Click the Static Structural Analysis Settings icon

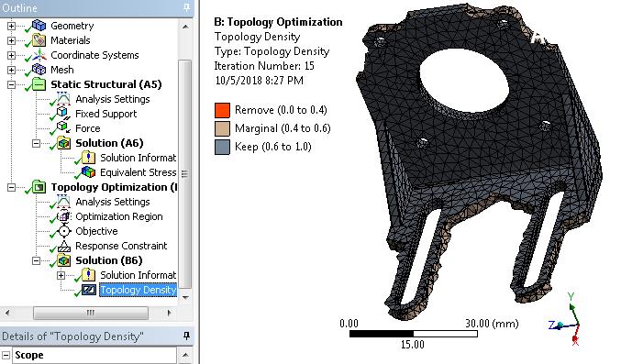click(63, 99)
